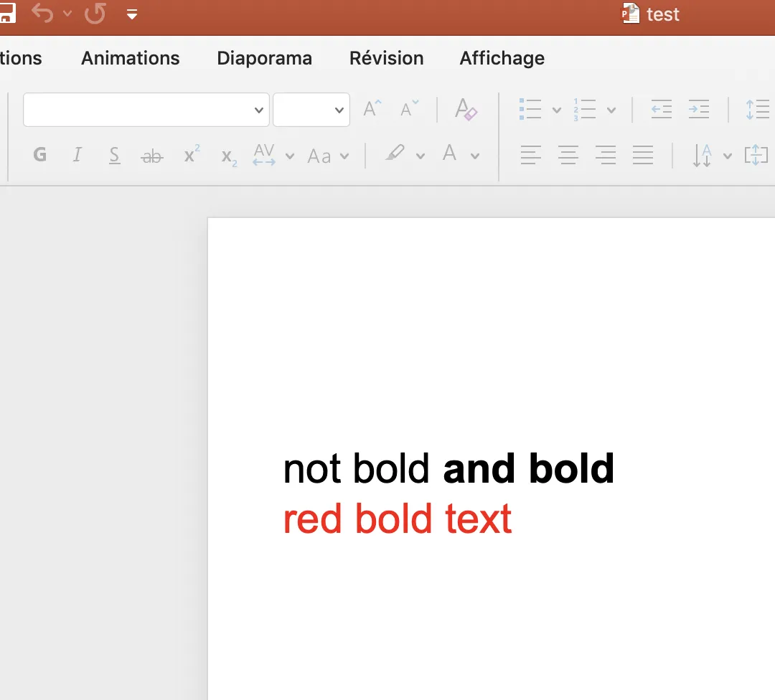Toggle italic formatting
This screenshot has height=700, width=775.
point(77,155)
